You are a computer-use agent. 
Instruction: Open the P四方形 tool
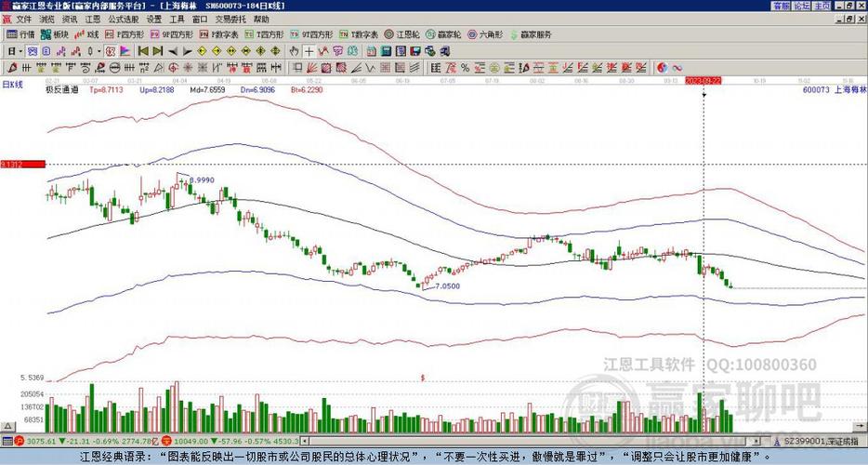click(124, 34)
